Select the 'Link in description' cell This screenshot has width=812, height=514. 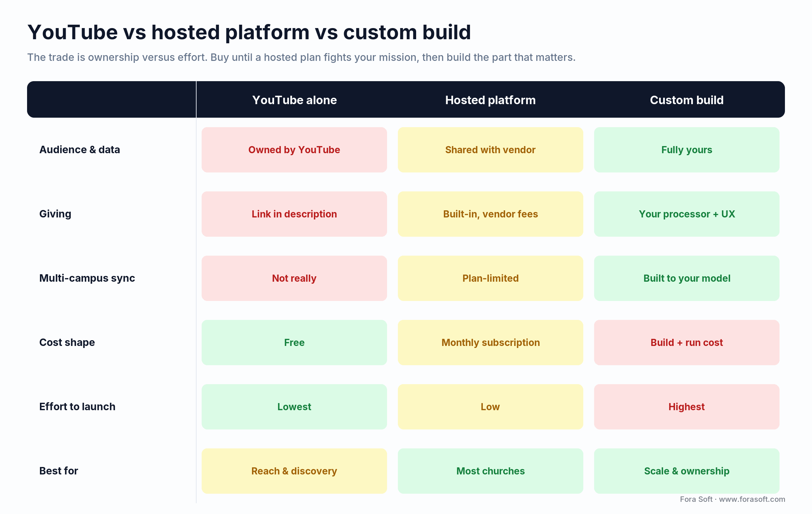(x=294, y=214)
